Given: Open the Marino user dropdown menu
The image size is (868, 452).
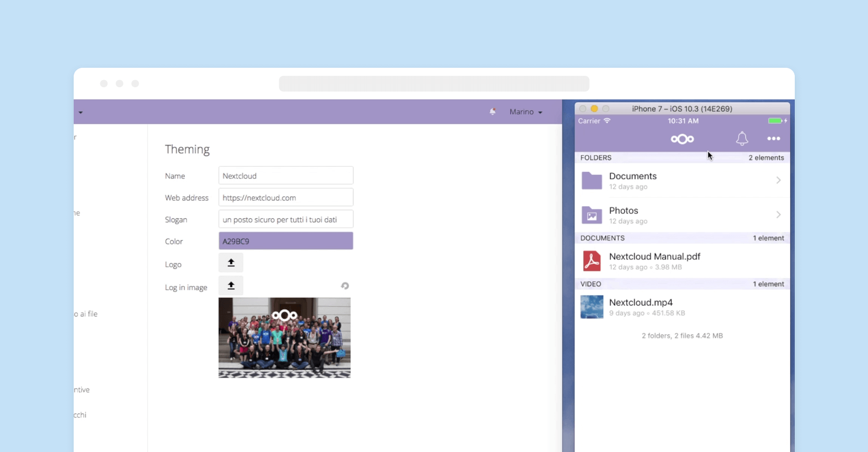Looking at the screenshot, I should coord(525,112).
